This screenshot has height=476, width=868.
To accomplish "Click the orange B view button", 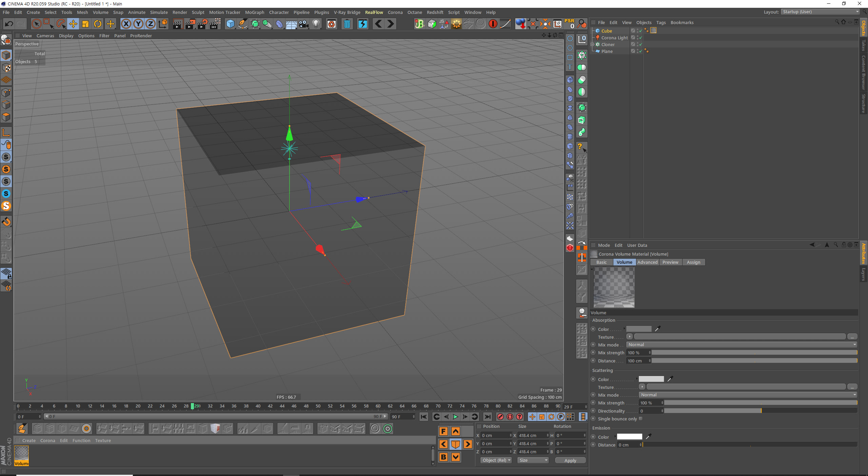I will [443, 457].
